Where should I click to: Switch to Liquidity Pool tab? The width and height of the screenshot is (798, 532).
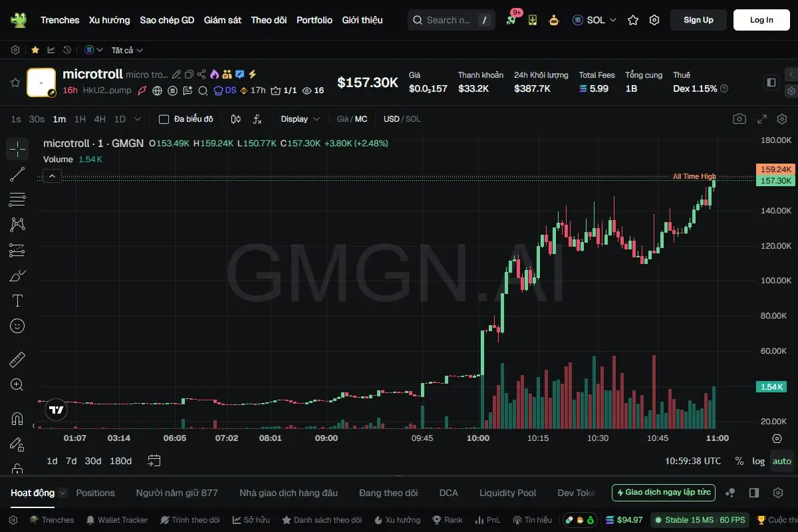pos(507,493)
